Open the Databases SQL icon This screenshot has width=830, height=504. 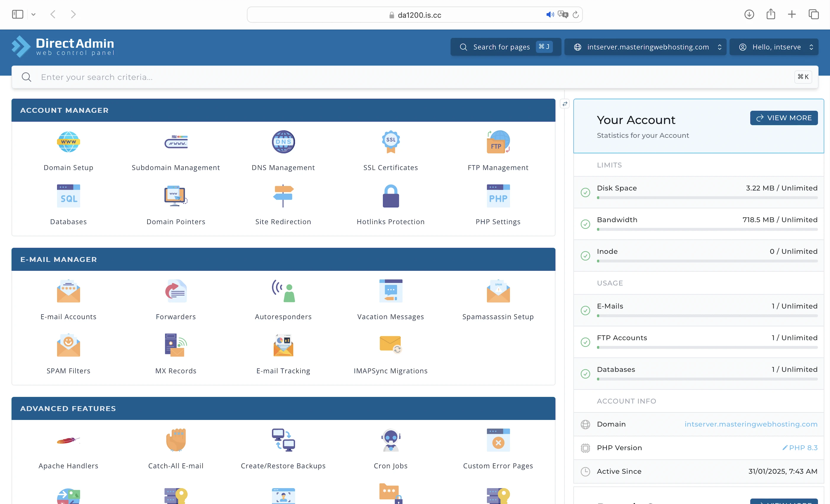68,196
